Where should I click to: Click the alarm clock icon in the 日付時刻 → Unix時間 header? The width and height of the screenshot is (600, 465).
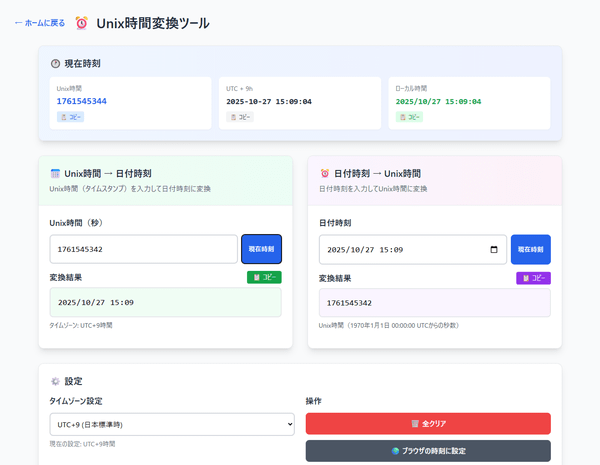(325, 173)
